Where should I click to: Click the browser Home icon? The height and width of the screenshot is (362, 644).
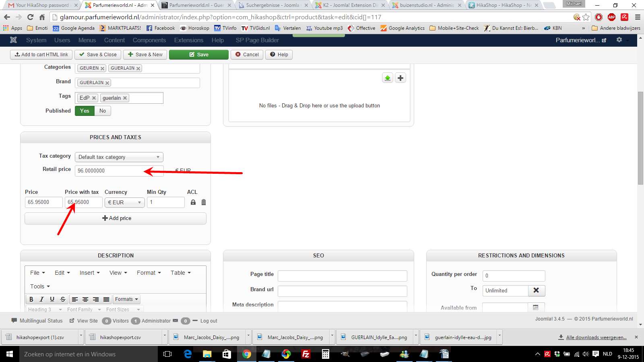coord(42,17)
